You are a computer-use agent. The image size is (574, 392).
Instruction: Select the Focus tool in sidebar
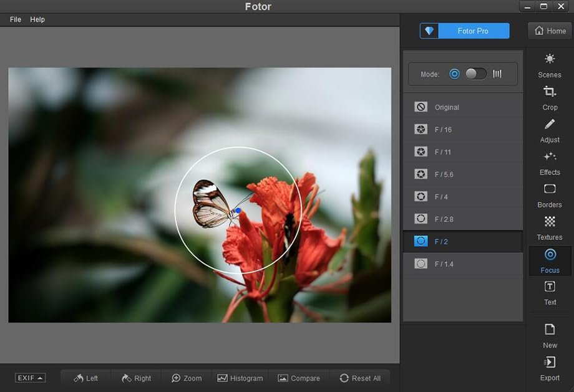coord(550,261)
